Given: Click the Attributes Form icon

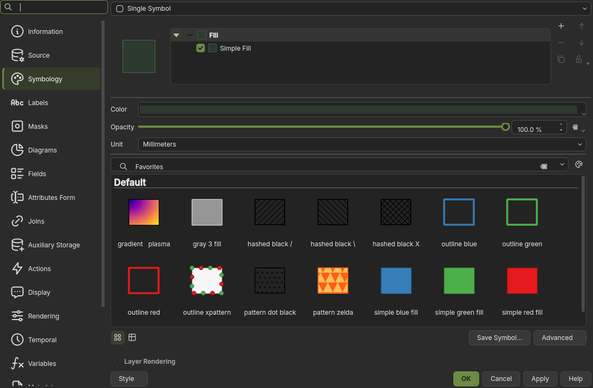Looking at the screenshot, I should (x=17, y=197).
